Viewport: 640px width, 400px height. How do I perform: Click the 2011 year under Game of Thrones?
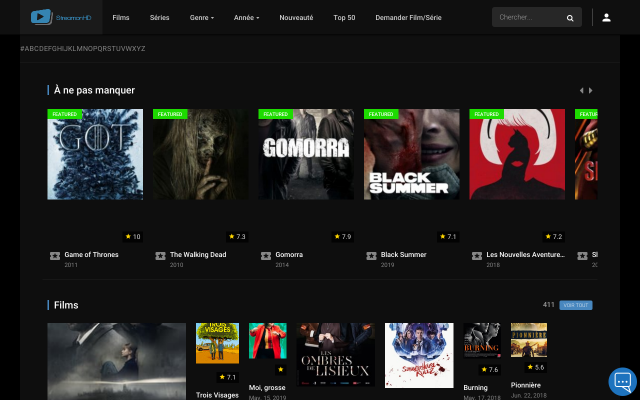coord(71,265)
